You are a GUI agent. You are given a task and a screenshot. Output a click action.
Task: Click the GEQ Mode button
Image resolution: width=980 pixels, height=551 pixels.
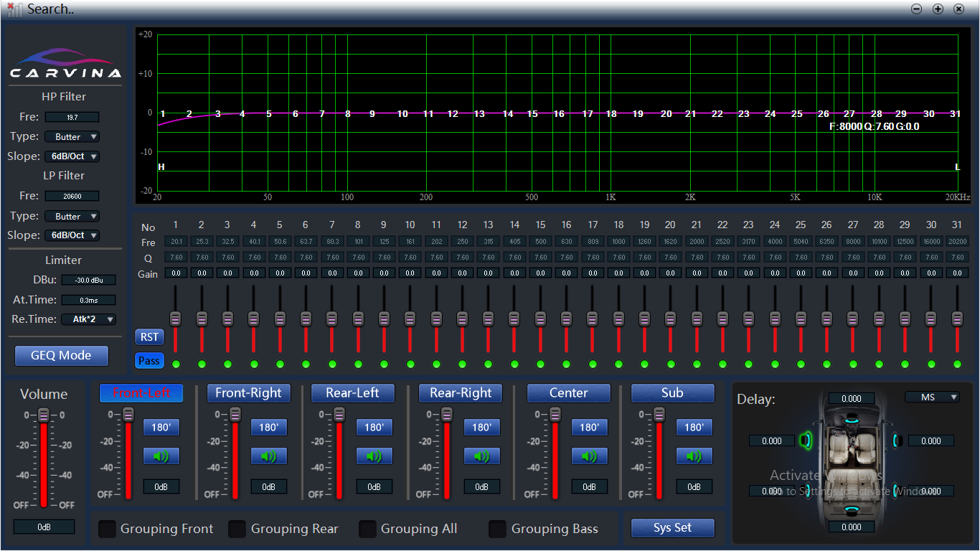61,355
